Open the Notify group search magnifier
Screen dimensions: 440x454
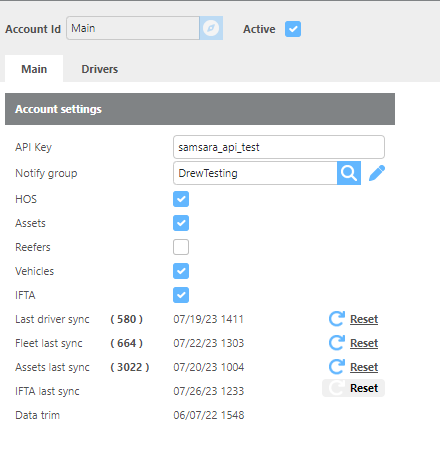click(x=349, y=173)
